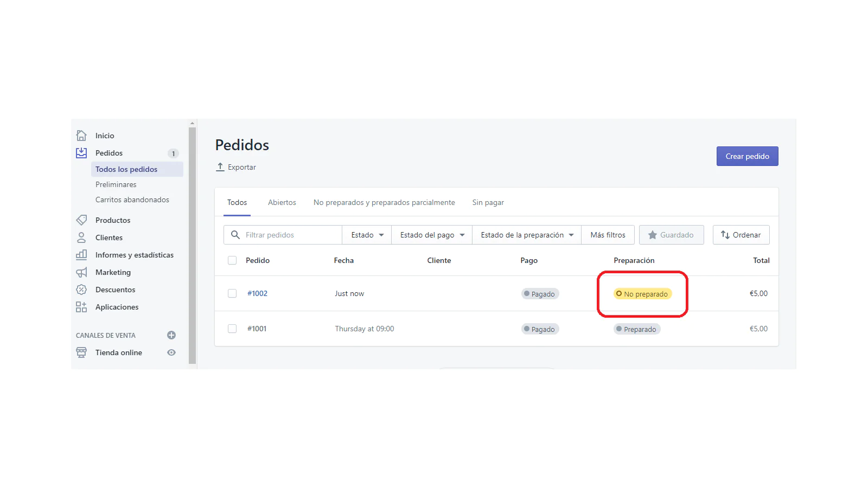
Task: Expand the Estado del pago dropdown
Action: tap(432, 235)
